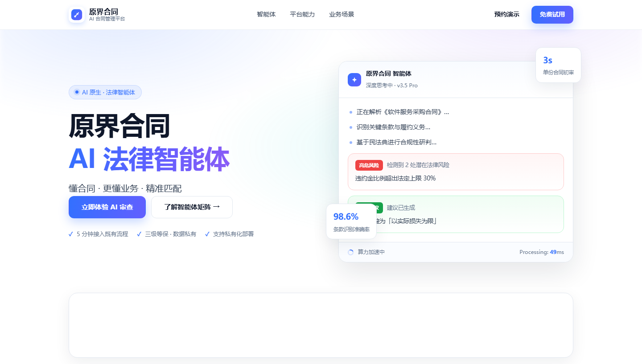Click the 免费试用 button

[x=552, y=15]
